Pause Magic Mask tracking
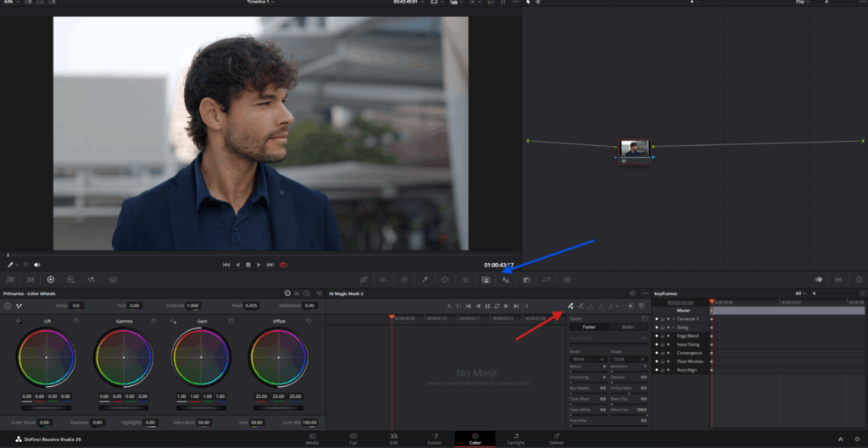 tap(487, 306)
